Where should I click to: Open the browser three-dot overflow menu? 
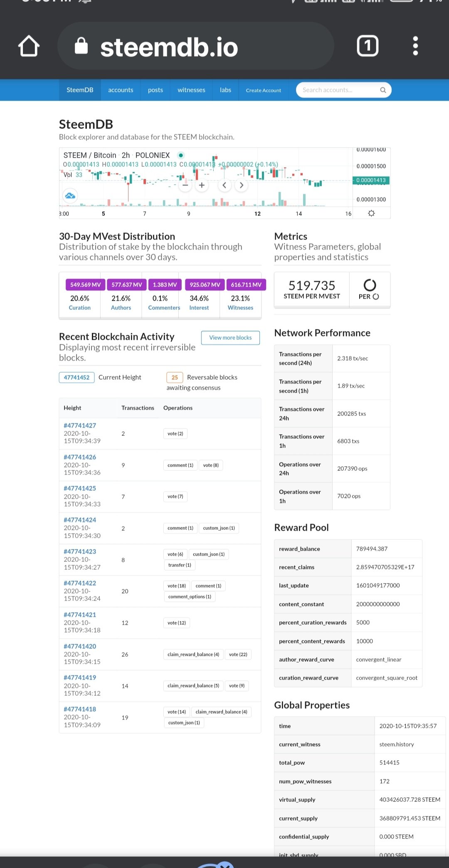(x=415, y=46)
